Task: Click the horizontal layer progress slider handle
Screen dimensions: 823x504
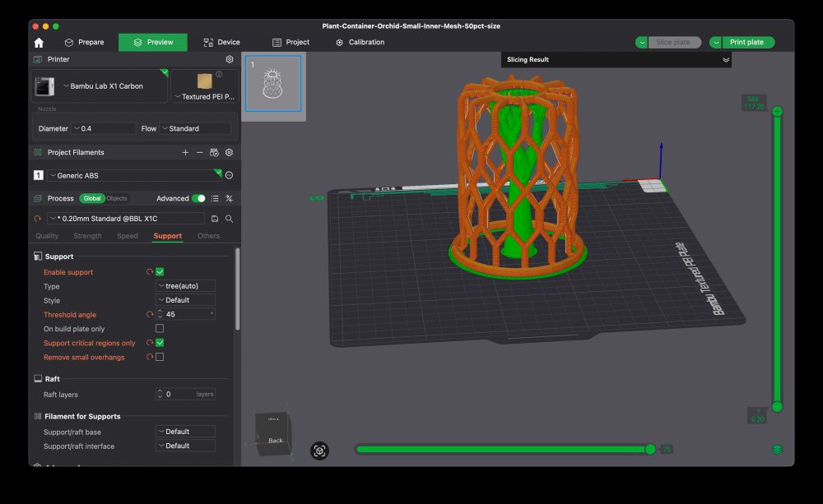Action: pyautogui.click(x=650, y=449)
